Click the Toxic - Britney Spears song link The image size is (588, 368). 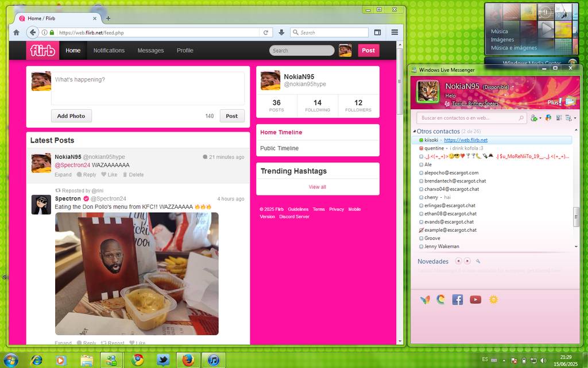(x=475, y=103)
